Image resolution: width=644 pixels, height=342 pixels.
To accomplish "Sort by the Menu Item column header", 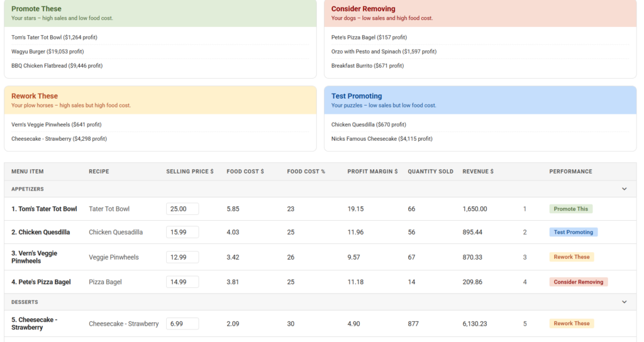I will pyautogui.click(x=28, y=172).
